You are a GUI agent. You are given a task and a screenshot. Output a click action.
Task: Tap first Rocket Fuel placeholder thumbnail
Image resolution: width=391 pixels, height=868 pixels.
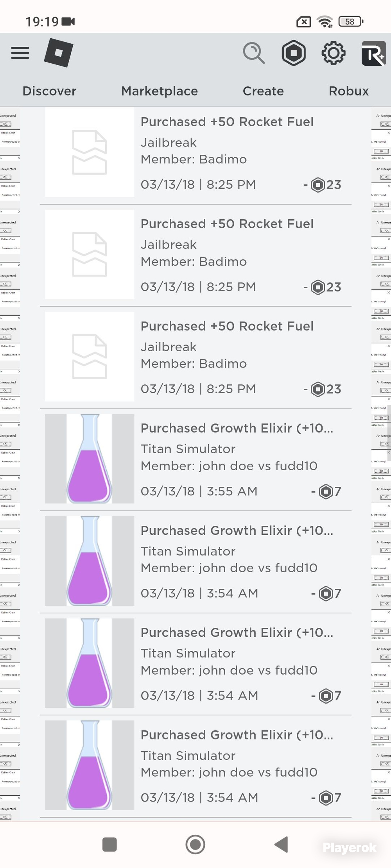point(90,152)
